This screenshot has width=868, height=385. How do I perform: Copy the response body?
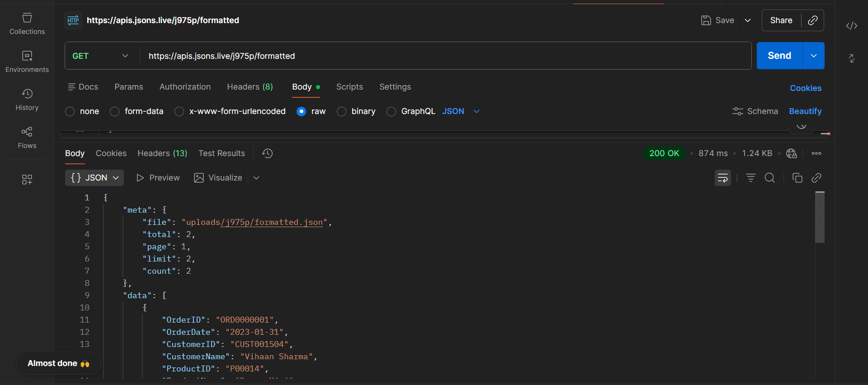[797, 178]
